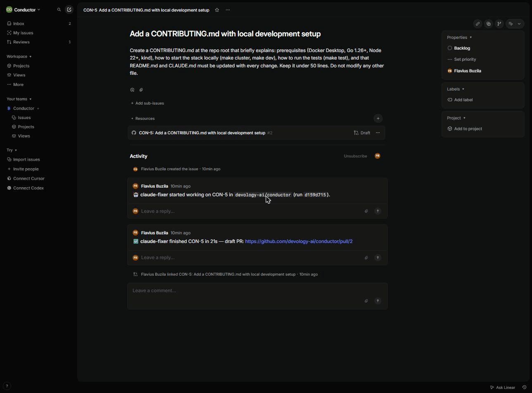
Task: Open the Conductor workspace switcher dropdown
Action: pyautogui.click(x=23, y=10)
